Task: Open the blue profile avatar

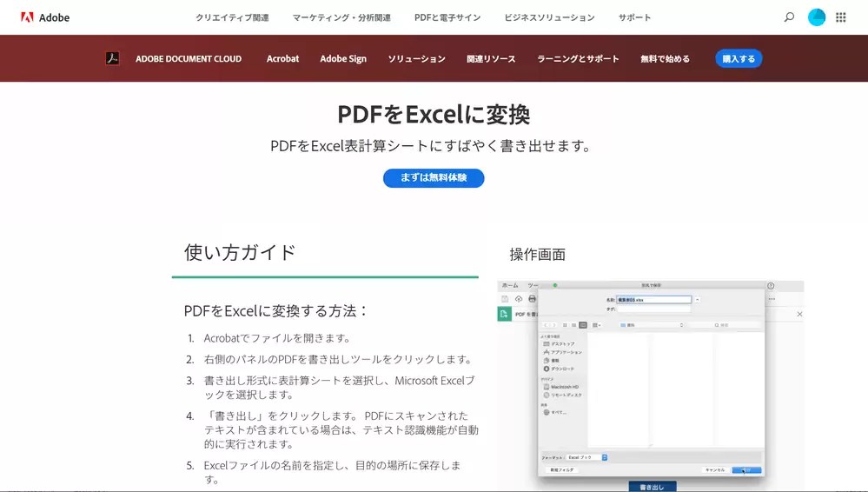Action: tap(817, 17)
